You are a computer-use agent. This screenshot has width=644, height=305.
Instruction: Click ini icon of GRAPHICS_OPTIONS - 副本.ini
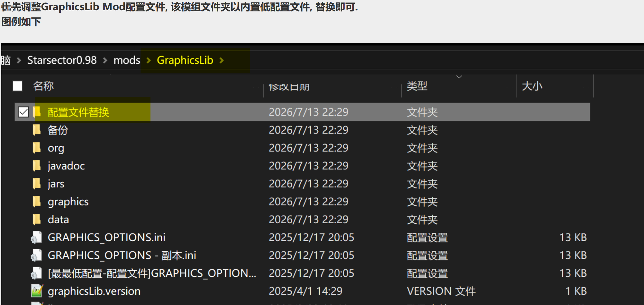click(37, 255)
